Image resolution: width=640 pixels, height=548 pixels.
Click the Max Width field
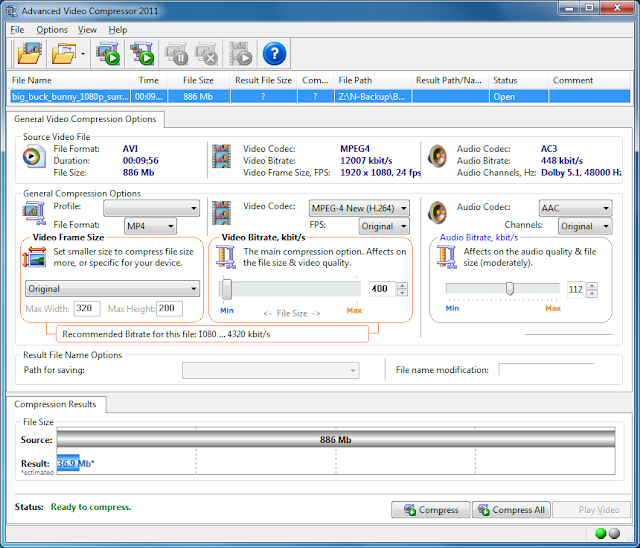[x=87, y=308]
